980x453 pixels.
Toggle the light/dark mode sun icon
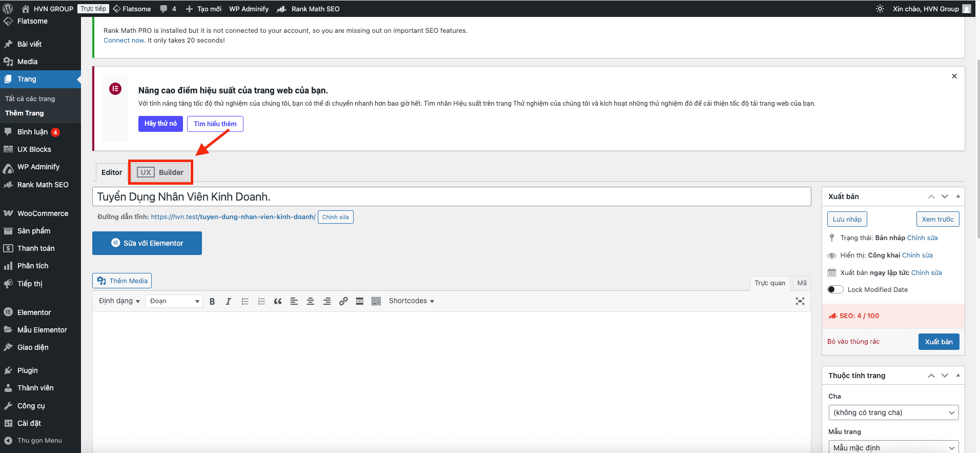click(880, 9)
